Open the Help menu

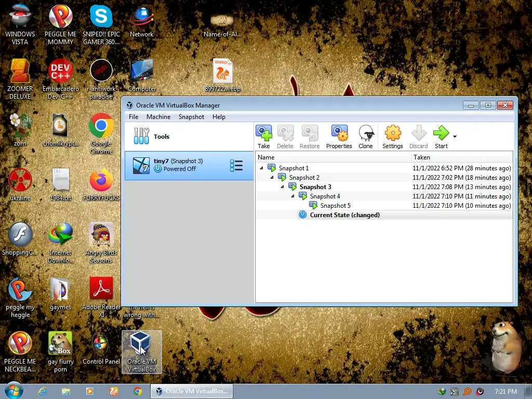coord(219,117)
